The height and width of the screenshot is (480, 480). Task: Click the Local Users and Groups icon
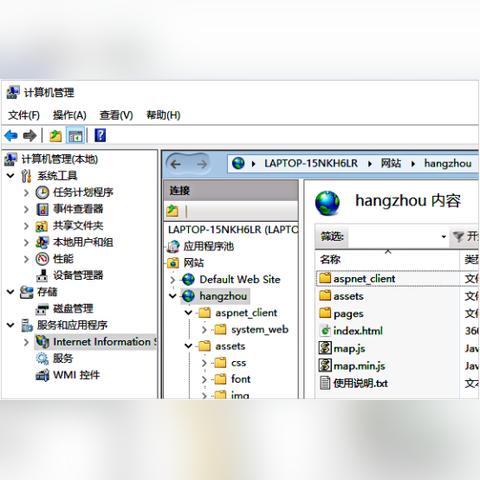(x=42, y=242)
